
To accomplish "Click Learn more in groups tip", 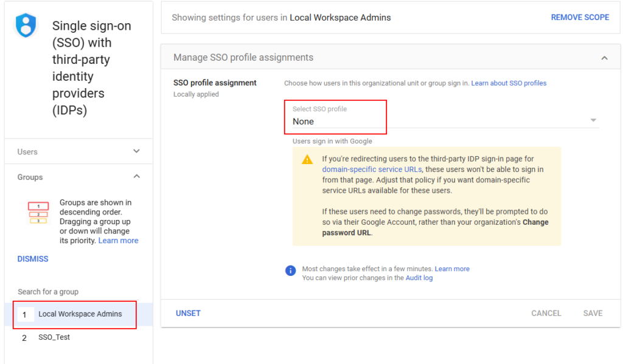I will (x=118, y=241).
